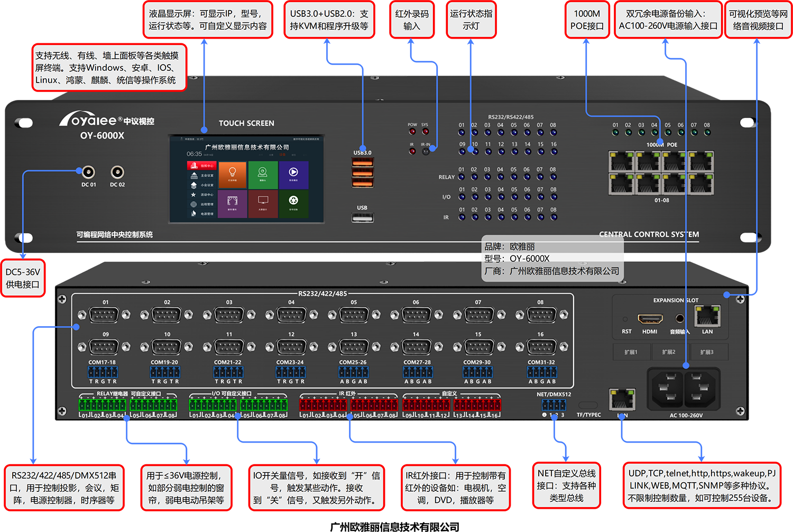Click RELAY row indicator LED 01
The width and height of the screenshot is (793, 532).
pyautogui.click(x=462, y=177)
